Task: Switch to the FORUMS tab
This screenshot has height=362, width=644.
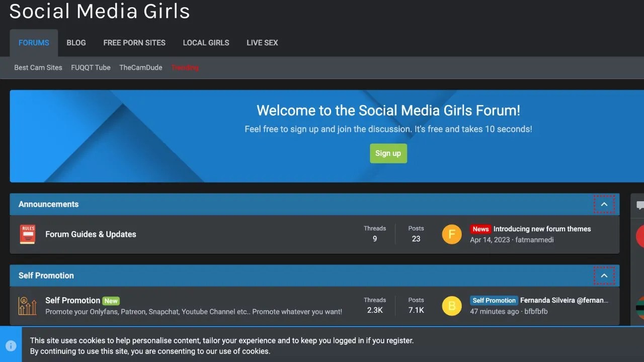Action: pyautogui.click(x=33, y=43)
